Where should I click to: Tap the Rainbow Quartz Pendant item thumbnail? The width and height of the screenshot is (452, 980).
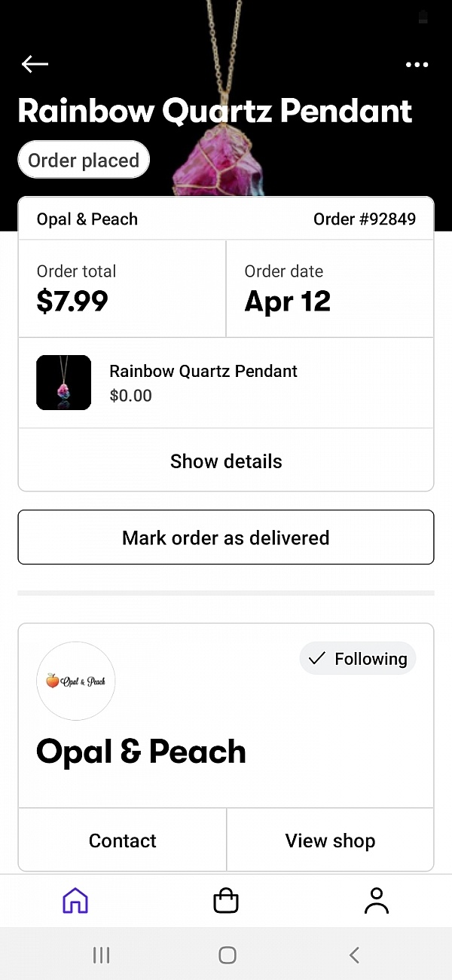tap(64, 383)
